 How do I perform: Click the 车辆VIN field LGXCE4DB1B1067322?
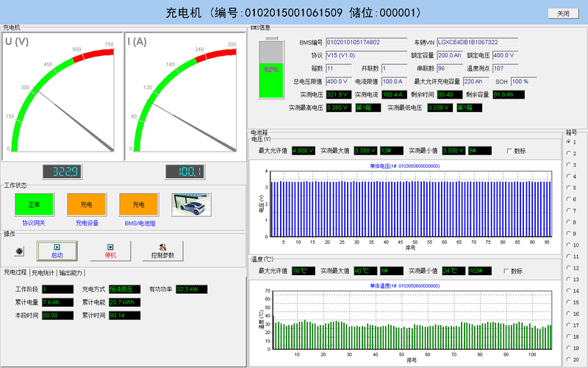tap(477, 43)
